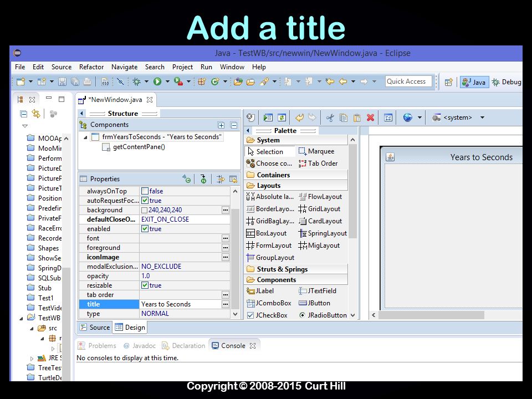
Task: Click the Cut scissors icon
Action: coord(330,117)
